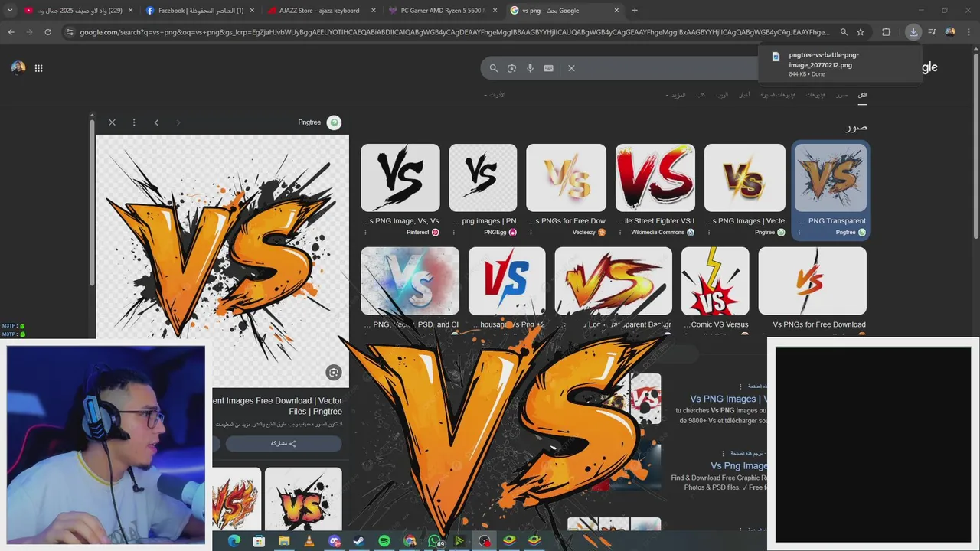Open Chrome extensions puzzle icon
The height and width of the screenshot is (551, 980).
[886, 32]
